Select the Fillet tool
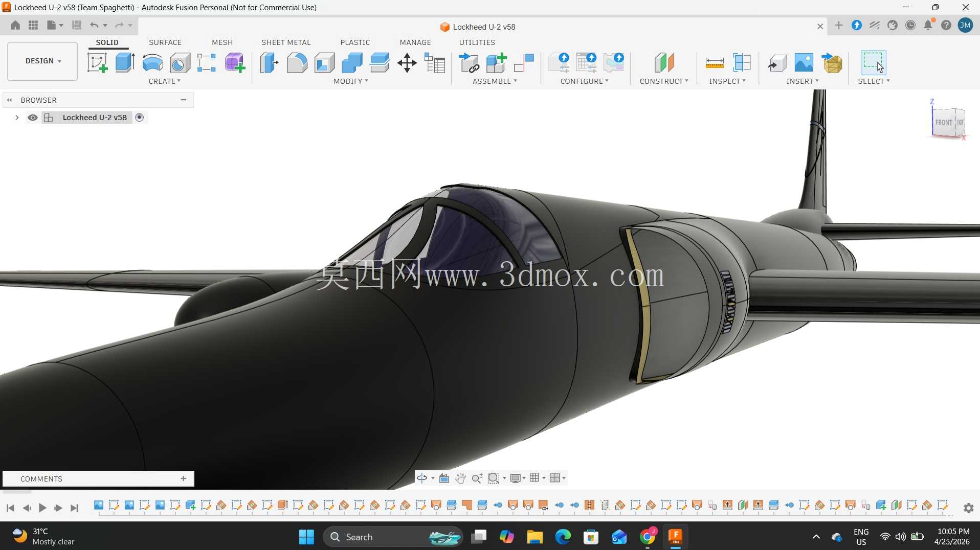The image size is (980, 550). click(297, 63)
